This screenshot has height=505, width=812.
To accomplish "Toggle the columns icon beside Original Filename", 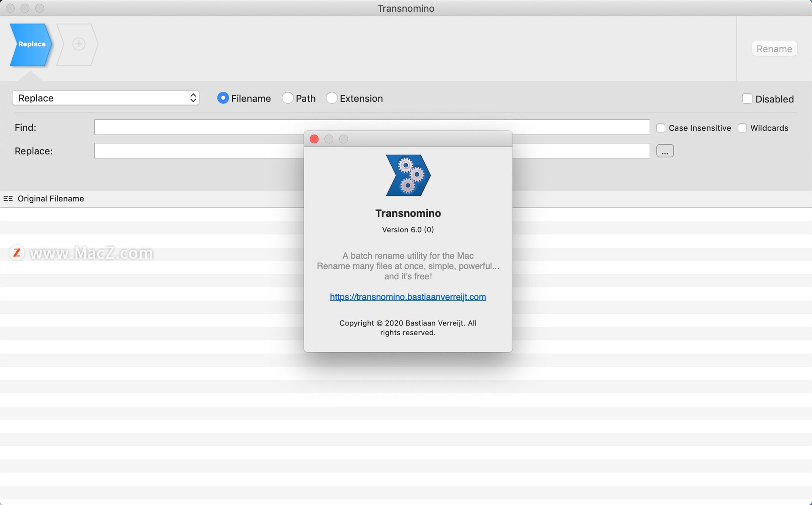I will pos(8,199).
